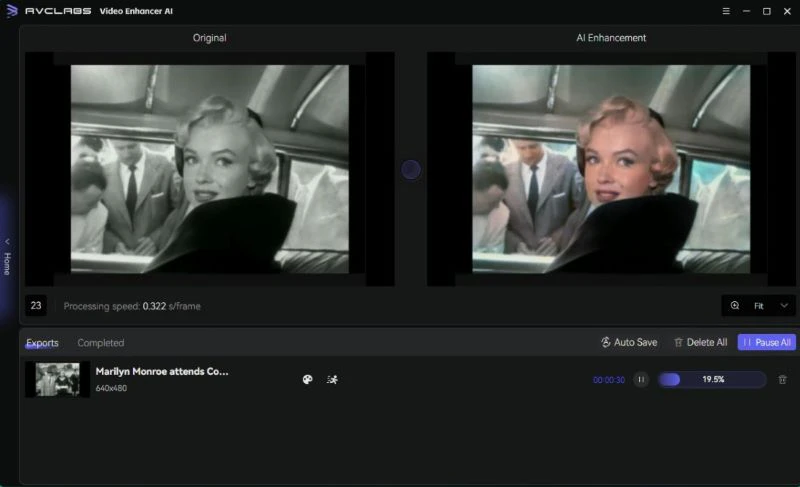The width and height of the screenshot is (800, 487).
Task: Select the Marilyn Monroe attends Co... title
Action: 162,371
